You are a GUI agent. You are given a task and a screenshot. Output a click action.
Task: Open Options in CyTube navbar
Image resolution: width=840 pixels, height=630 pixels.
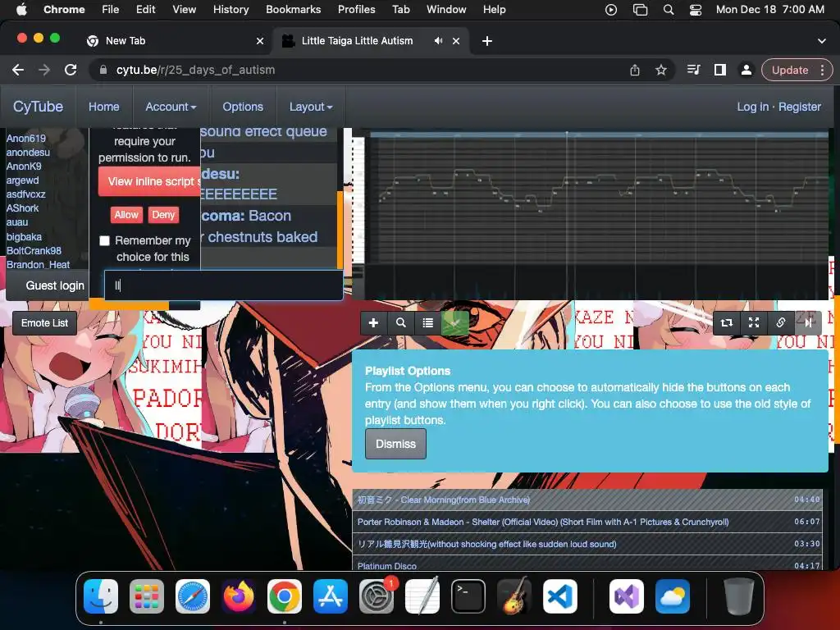point(243,107)
